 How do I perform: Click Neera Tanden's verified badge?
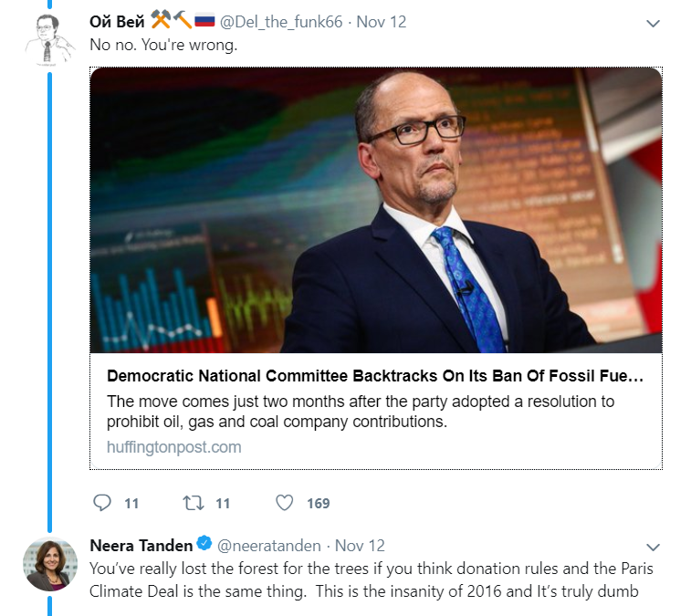pyautogui.click(x=204, y=546)
